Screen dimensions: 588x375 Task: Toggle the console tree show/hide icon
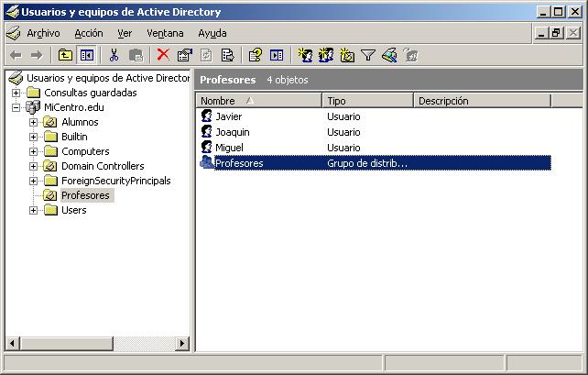pos(86,55)
